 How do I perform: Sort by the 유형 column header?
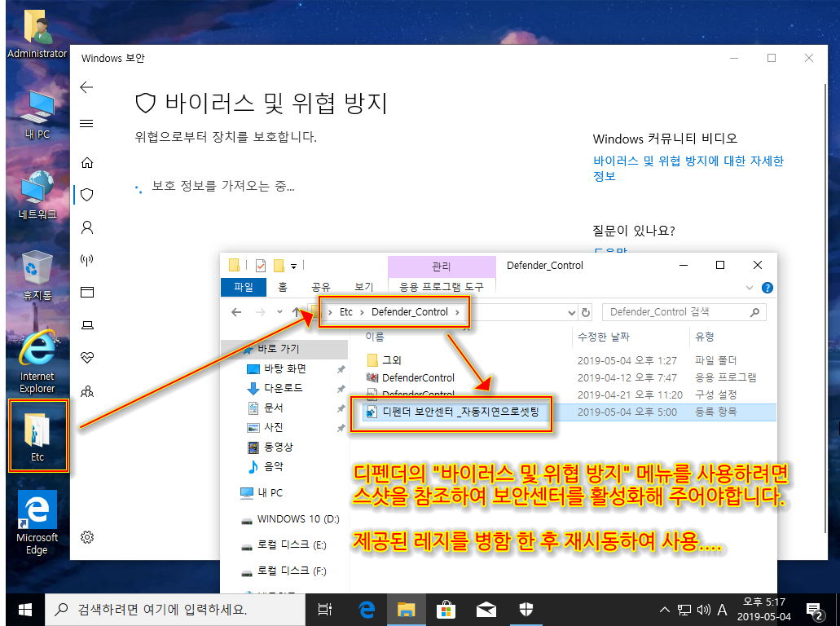pos(705,337)
